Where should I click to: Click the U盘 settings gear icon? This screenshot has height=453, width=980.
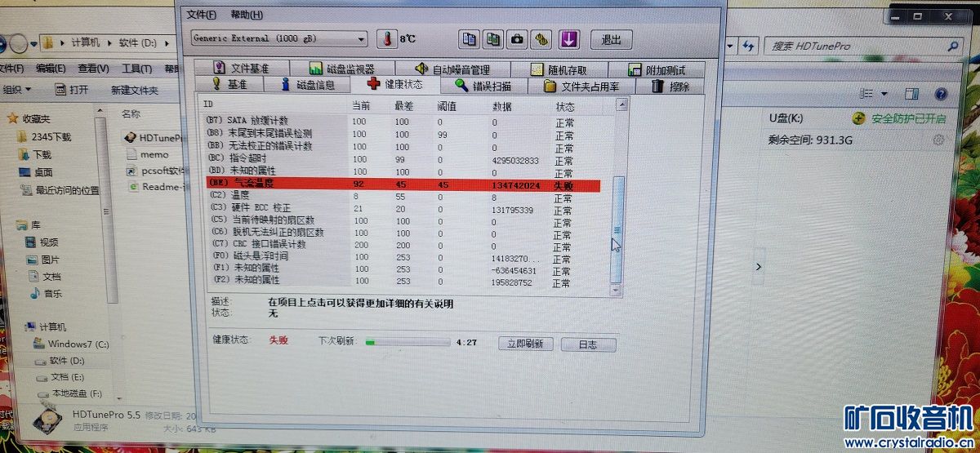coord(938,140)
